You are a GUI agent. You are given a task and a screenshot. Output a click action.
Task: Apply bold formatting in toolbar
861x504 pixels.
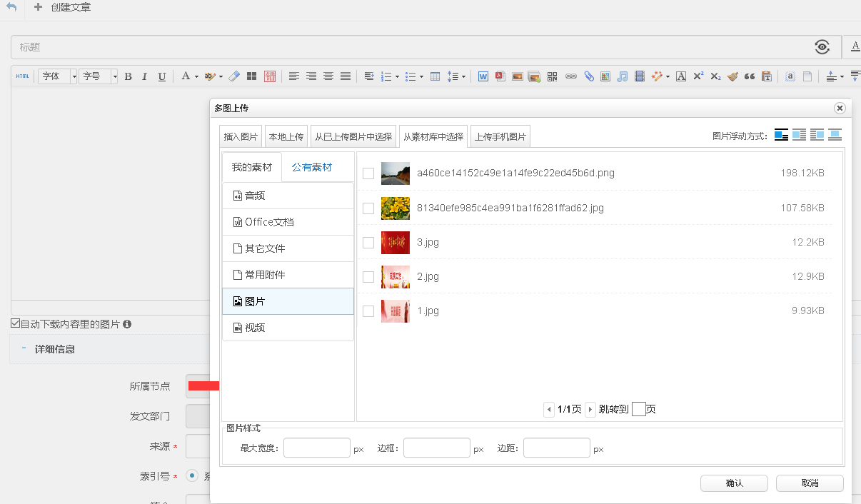(128, 76)
